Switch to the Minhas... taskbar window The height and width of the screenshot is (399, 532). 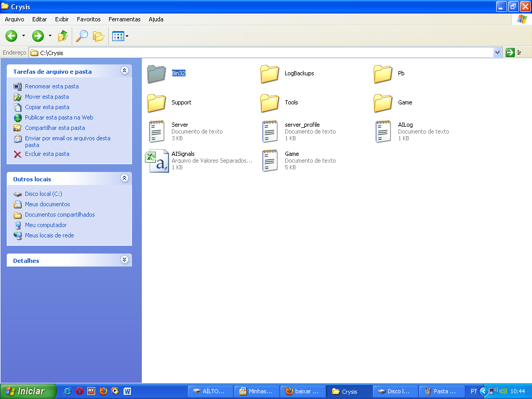257,391
